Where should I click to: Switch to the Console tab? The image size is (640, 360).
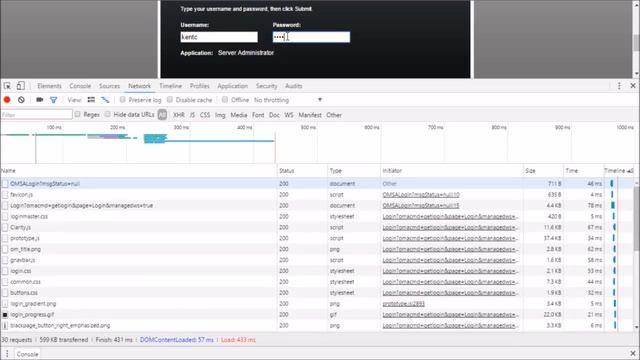click(80, 86)
